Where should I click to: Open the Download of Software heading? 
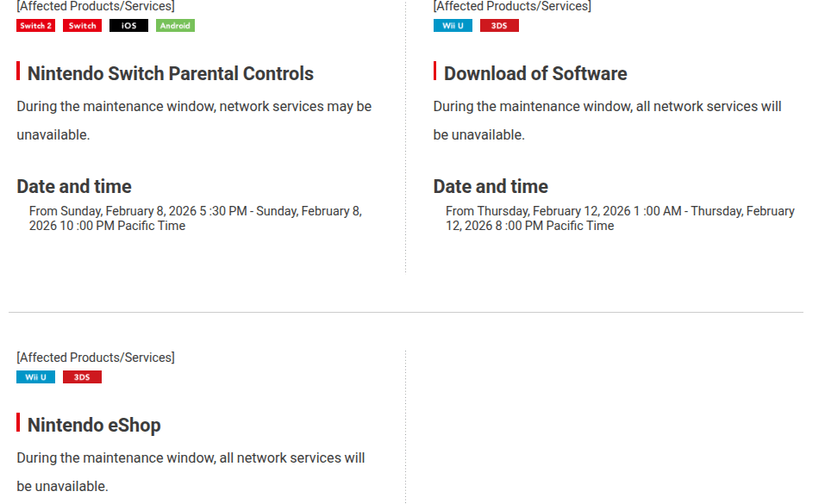click(x=534, y=73)
